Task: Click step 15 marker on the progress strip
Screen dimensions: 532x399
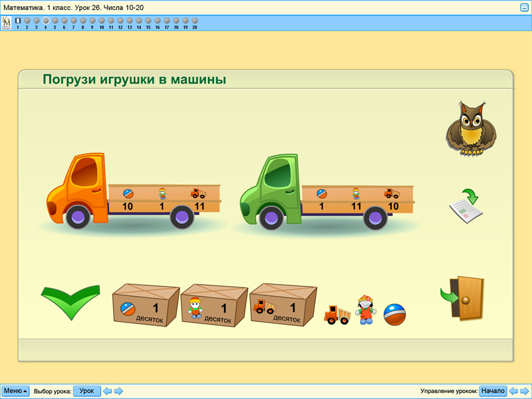Action: coord(148,20)
